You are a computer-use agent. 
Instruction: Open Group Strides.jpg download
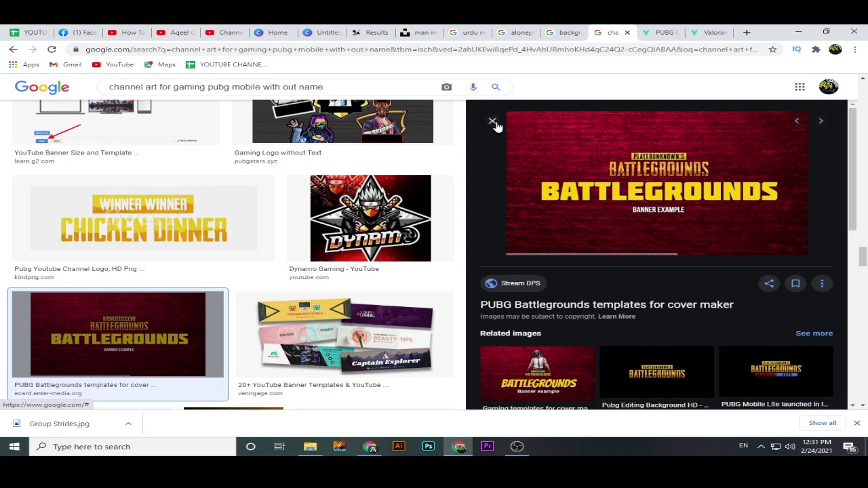[60, 424]
